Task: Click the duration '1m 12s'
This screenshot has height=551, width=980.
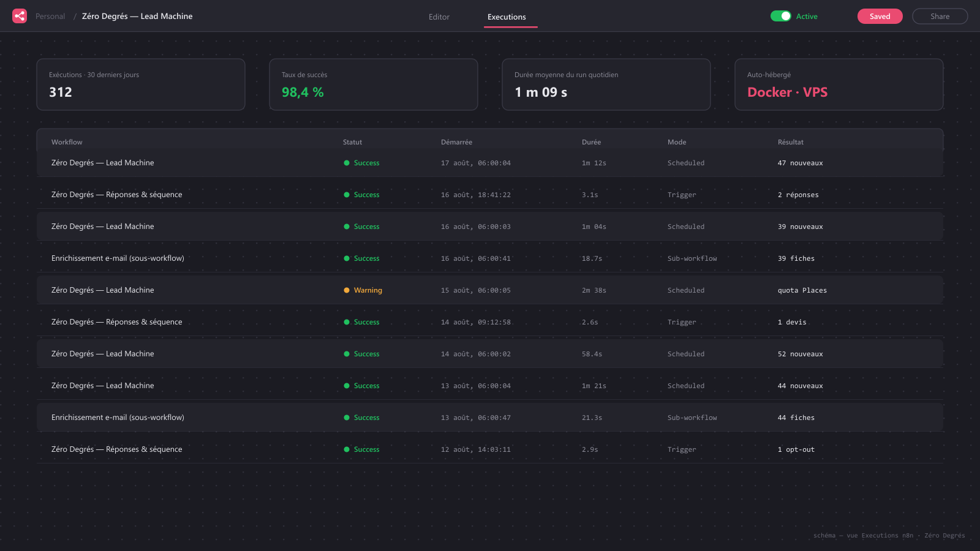Action: pos(594,163)
